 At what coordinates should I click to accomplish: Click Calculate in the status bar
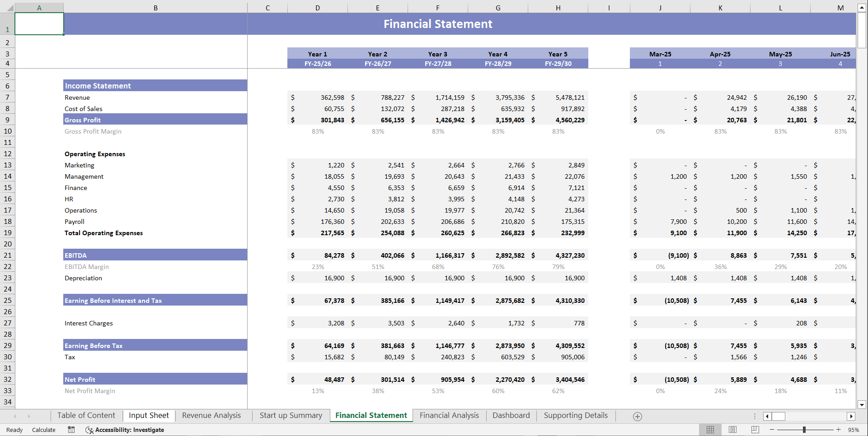click(x=43, y=430)
